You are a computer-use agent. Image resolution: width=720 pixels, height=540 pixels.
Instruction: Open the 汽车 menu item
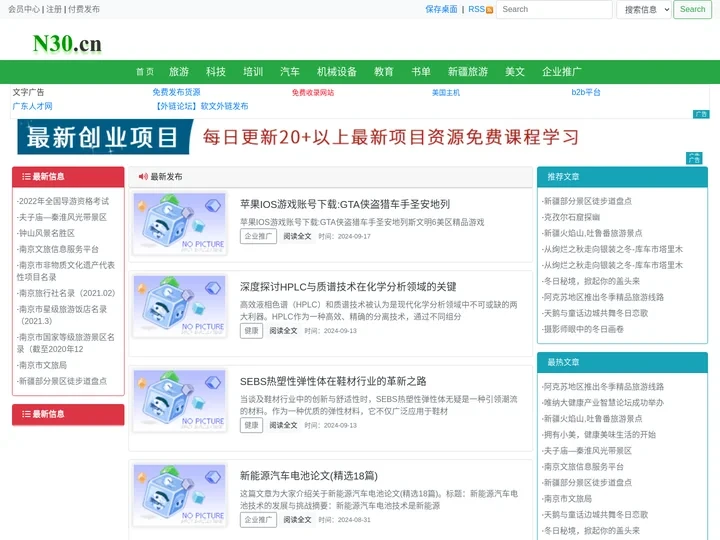pos(290,72)
